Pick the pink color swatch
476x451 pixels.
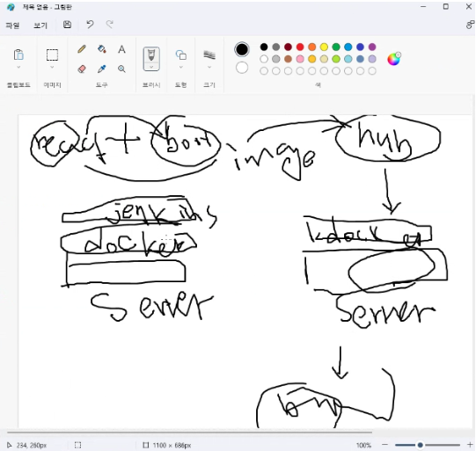(x=300, y=59)
